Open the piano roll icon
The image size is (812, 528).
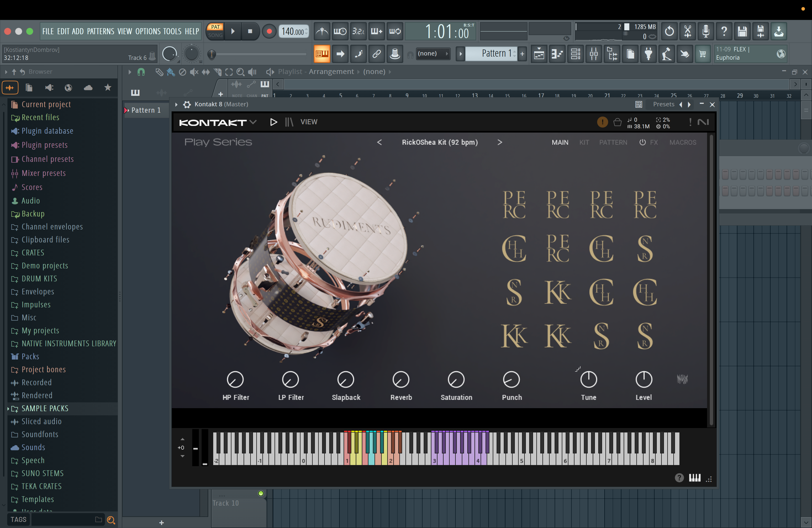[x=557, y=54]
